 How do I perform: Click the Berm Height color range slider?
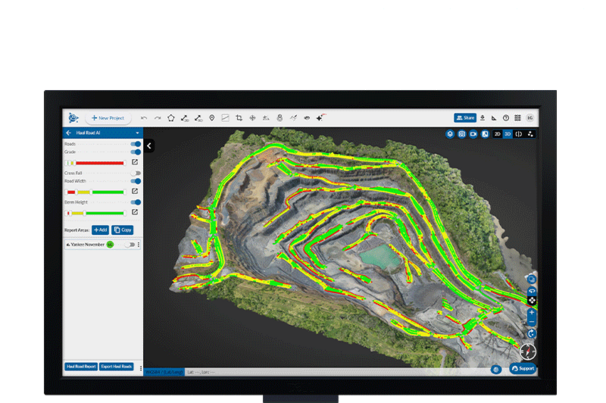pos(96,213)
